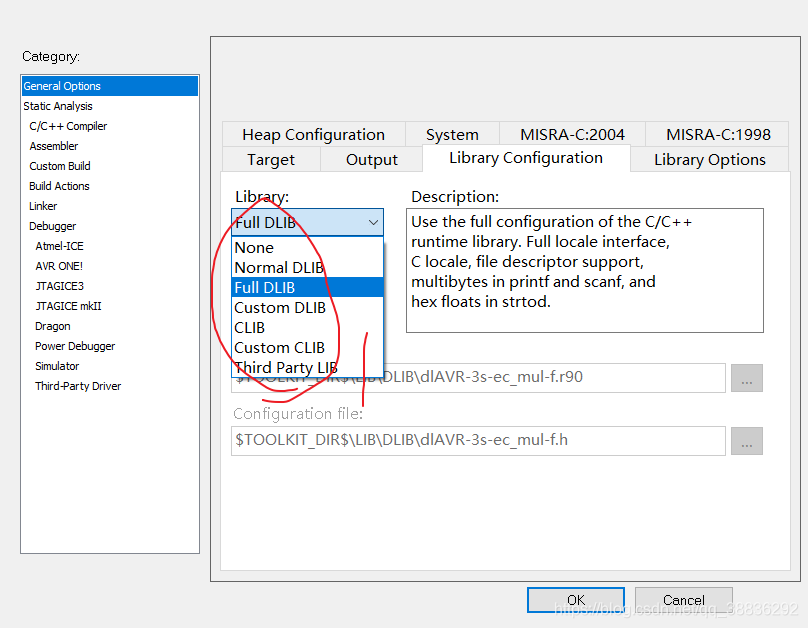808x628 pixels.
Task: Choose Custom DLIB option
Action: 308,308
